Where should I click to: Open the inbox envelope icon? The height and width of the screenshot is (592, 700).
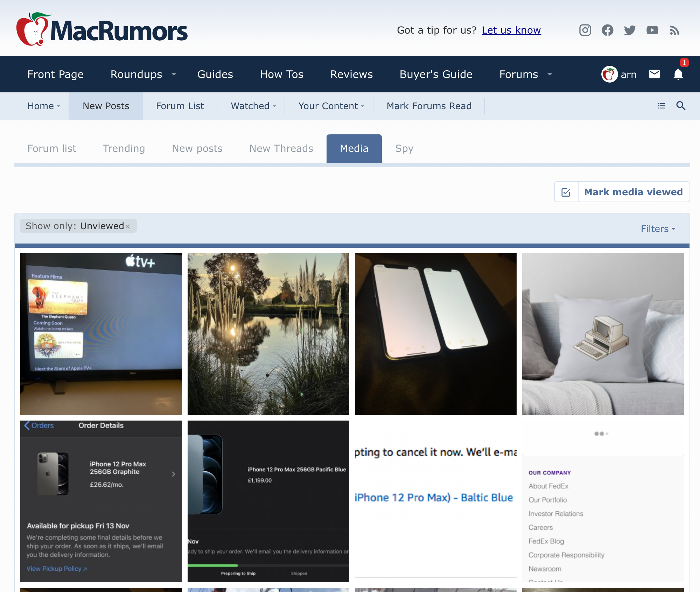click(x=654, y=74)
